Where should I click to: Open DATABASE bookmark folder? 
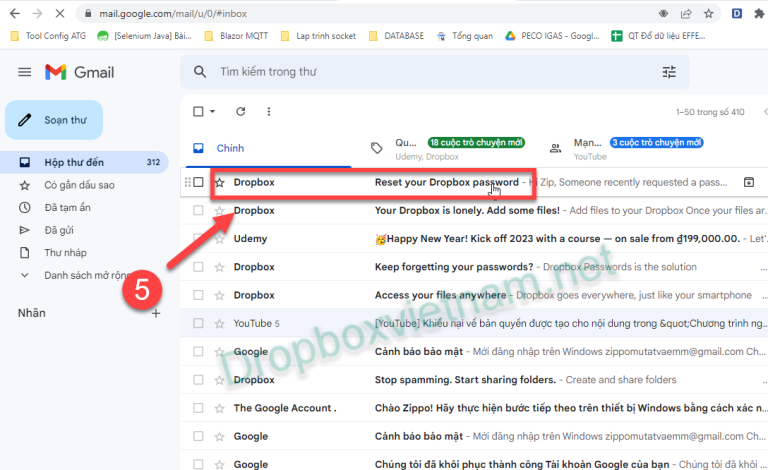396,36
